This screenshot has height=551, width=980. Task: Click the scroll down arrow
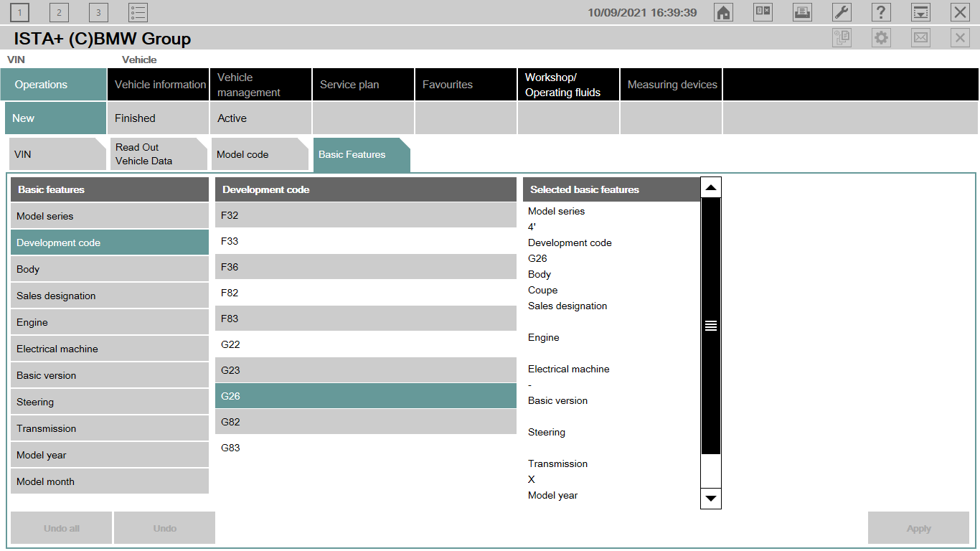(x=711, y=499)
